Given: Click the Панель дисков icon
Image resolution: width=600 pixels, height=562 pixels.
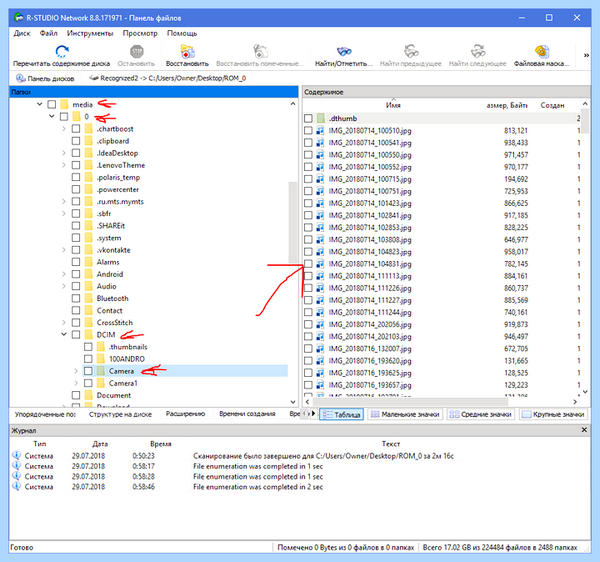Looking at the screenshot, I should pyautogui.click(x=20, y=78).
